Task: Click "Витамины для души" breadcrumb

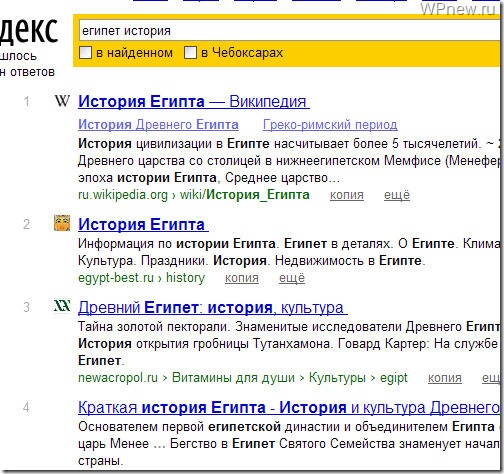Action: coord(233,378)
